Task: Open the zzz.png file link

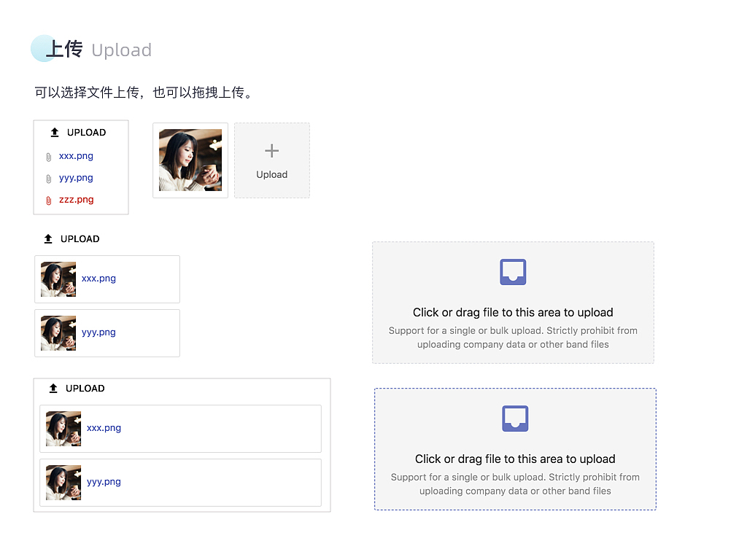Action: (76, 200)
